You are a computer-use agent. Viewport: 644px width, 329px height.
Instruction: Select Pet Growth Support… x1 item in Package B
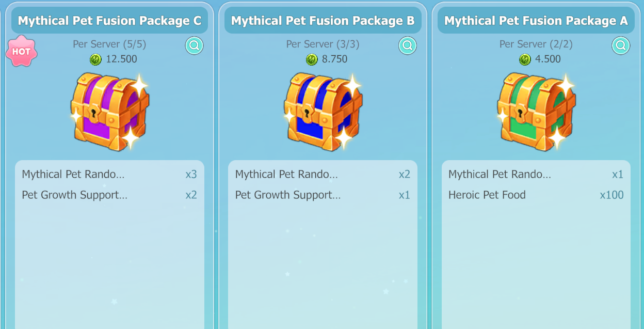point(323,195)
